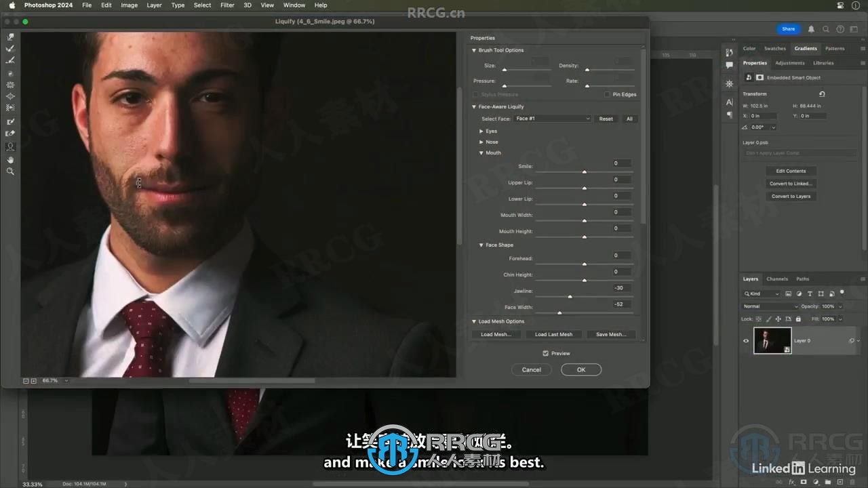
Task: Click the Reset face button
Action: click(606, 119)
